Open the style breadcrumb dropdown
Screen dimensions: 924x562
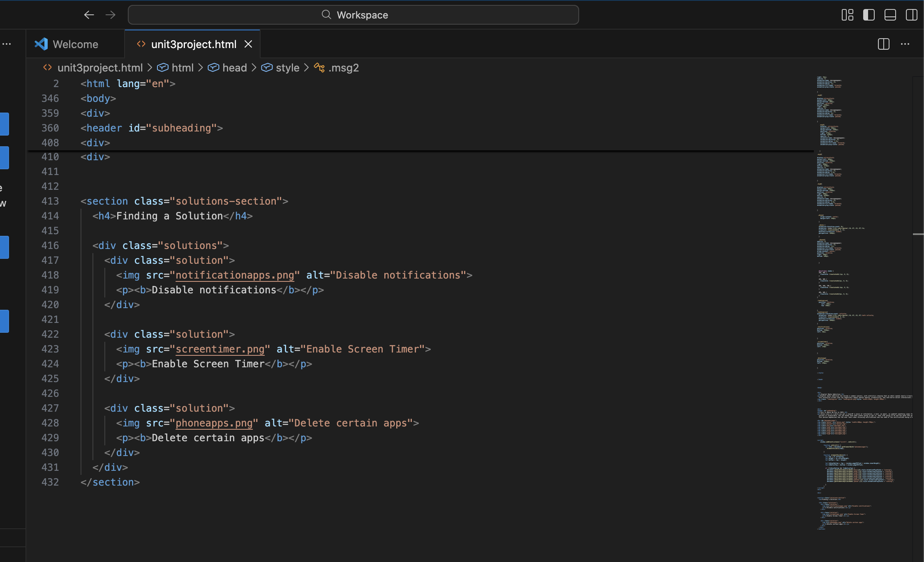pyautogui.click(x=287, y=68)
